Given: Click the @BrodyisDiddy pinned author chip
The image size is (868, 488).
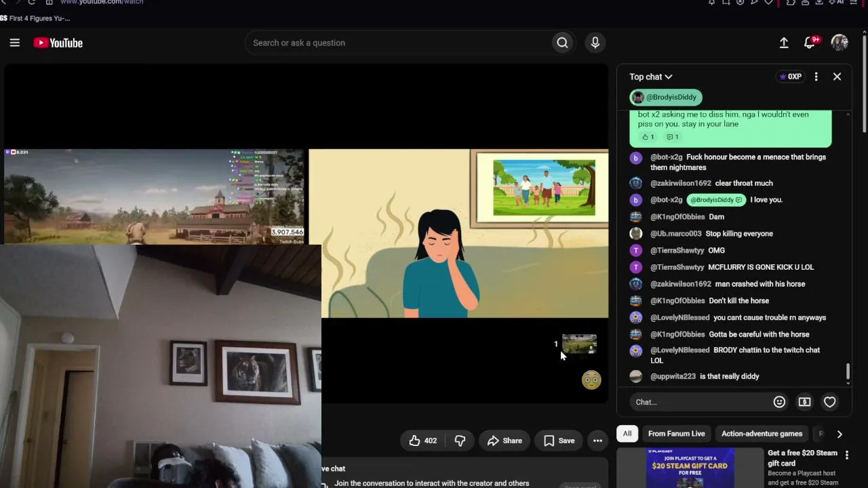Looking at the screenshot, I should click(x=666, y=98).
